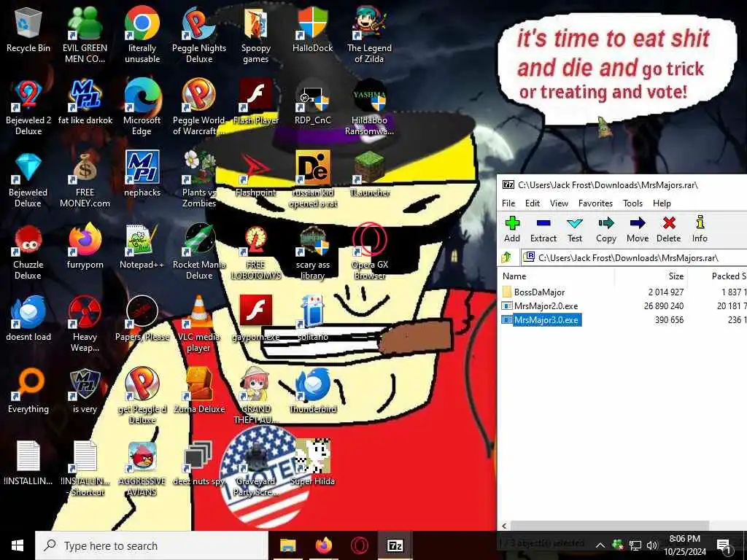
Task: Select the Opera GX Browser icon
Action: (x=369, y=252)
